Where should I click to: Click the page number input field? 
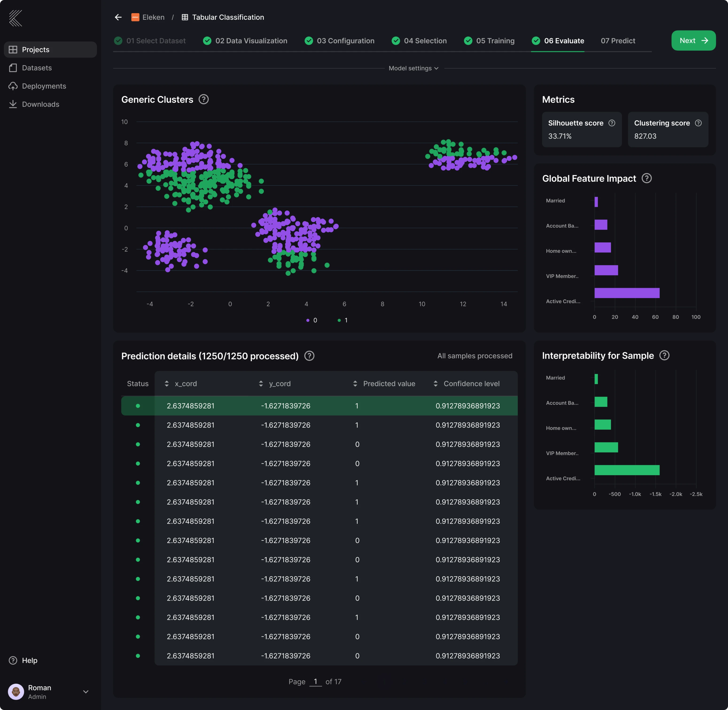316,681
